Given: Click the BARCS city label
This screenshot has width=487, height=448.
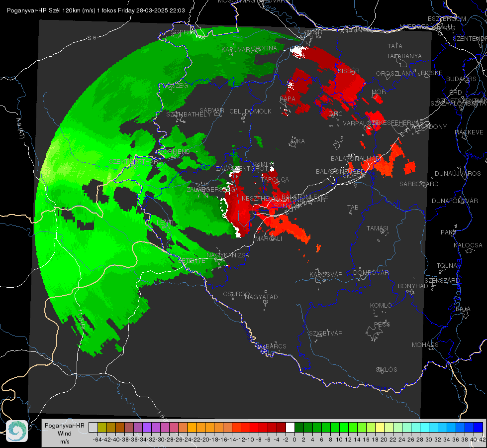Looking at the screenshot, I should [276, 346].
